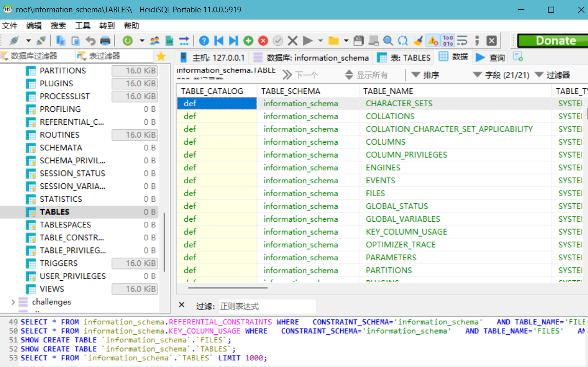
Task: Click the 正则表达式 filter input
Action: click(x=267, y=306)
